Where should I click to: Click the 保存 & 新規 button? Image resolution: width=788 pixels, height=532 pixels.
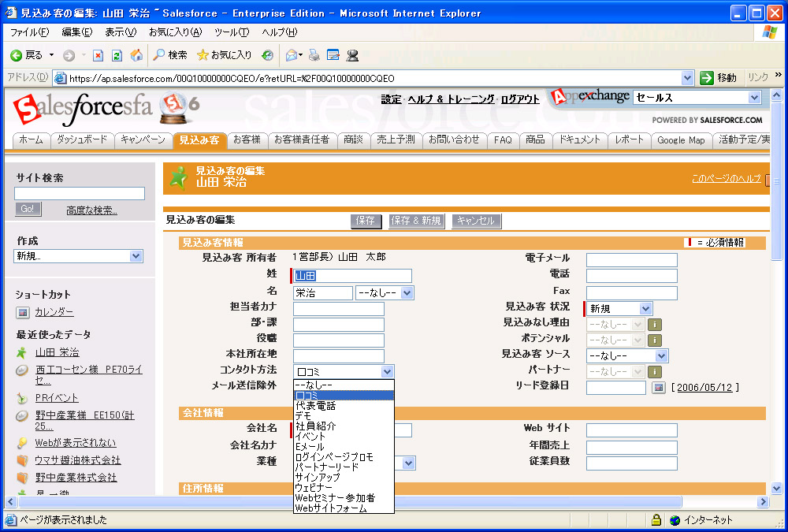coord(416,221)
